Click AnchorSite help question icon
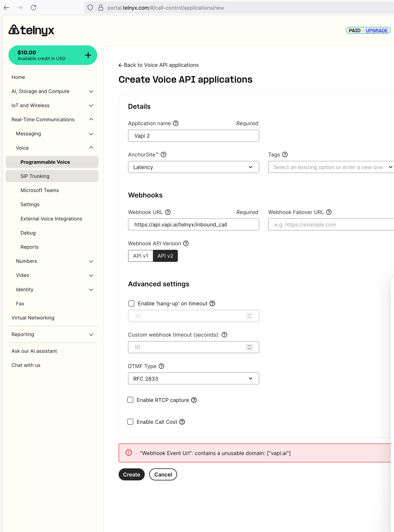Image resolution: width=394 pixels, height=532 pixels. click(163, 155)
